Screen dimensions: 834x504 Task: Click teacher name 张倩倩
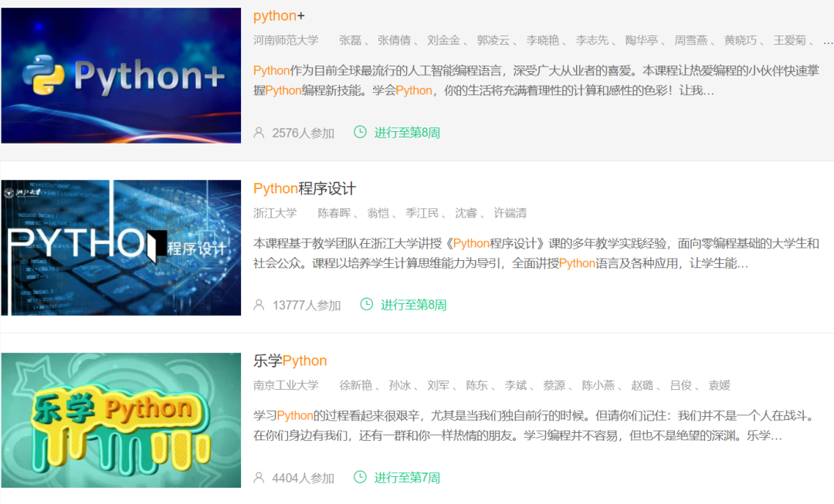394,40
